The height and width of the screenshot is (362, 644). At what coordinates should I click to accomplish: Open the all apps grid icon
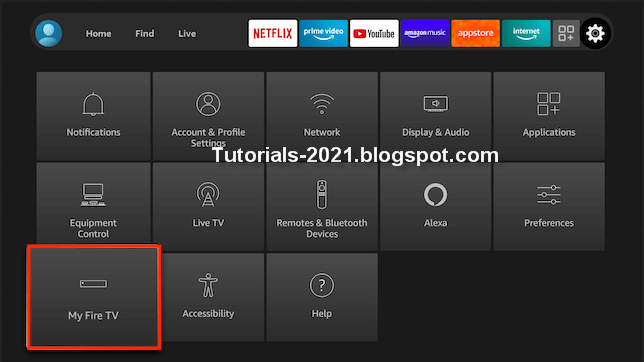(x=566, y=33)
